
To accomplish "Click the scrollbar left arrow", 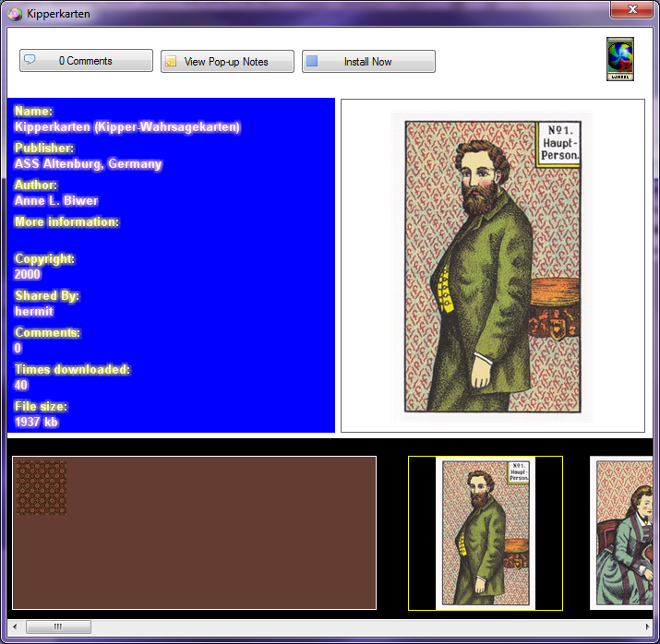I will click(x=15, y=626).
